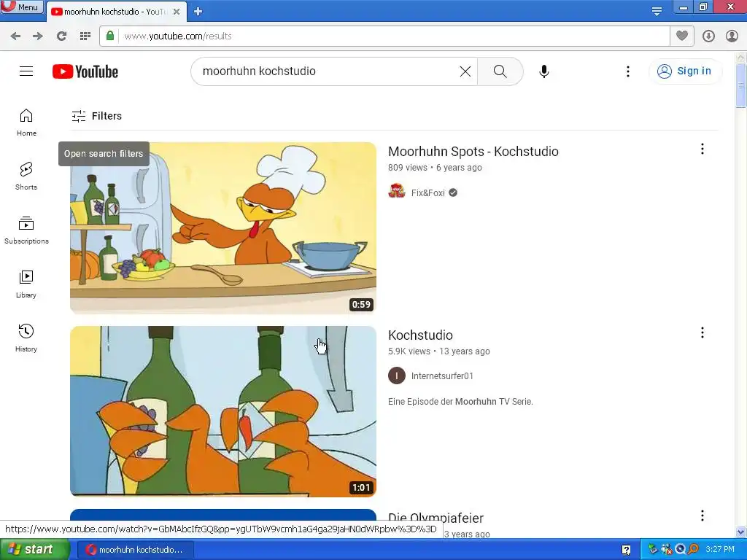Image resolution: width=747 pixels, height=560 pixels.
Task: Open the Die Olympiafeier video title
Action: (436, 518)
